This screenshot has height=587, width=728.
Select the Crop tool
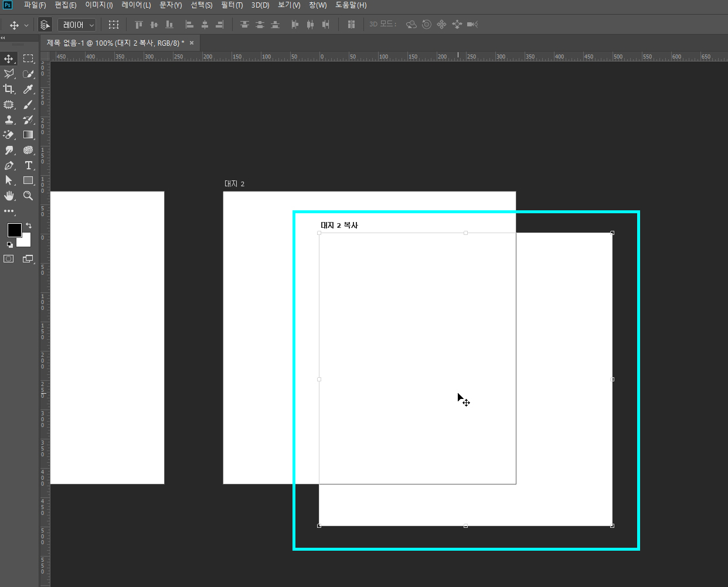[9, 89]
